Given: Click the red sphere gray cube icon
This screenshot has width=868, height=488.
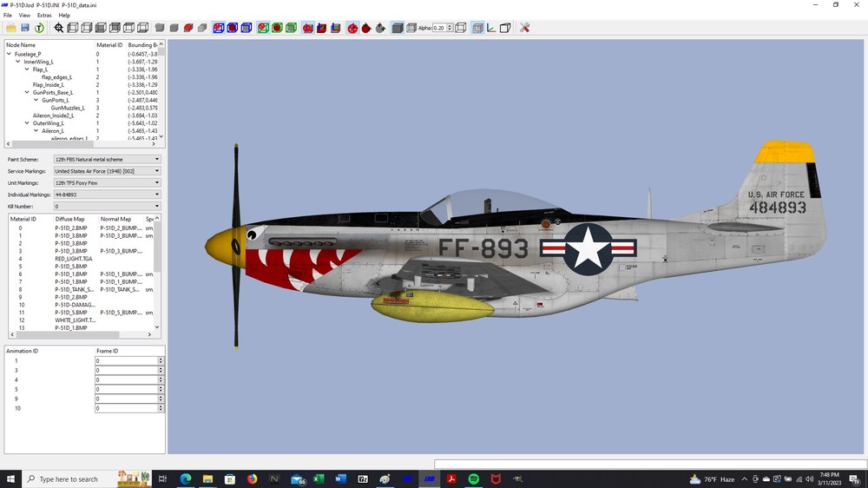Looking at the screenshot, I should point(188,28).
